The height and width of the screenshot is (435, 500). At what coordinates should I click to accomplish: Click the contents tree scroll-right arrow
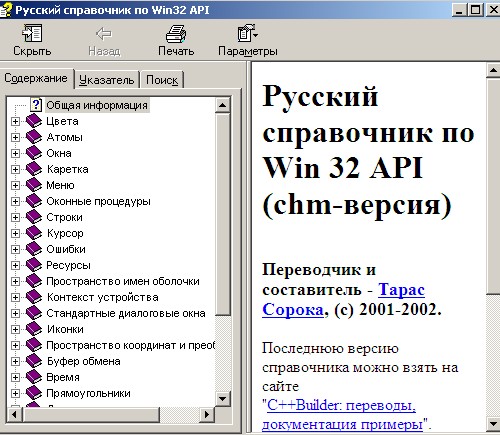[207, 414]
